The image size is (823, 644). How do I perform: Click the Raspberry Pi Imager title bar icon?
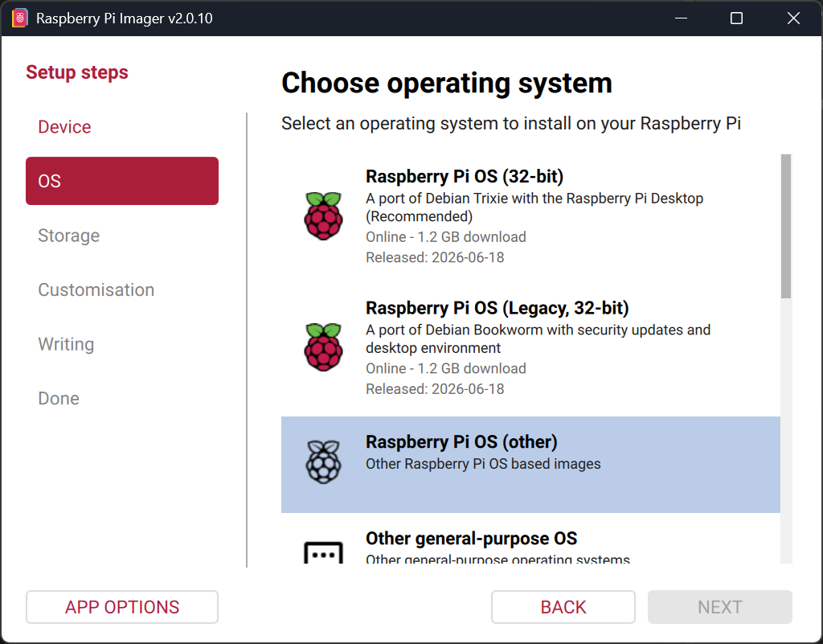tap(19, 18)
